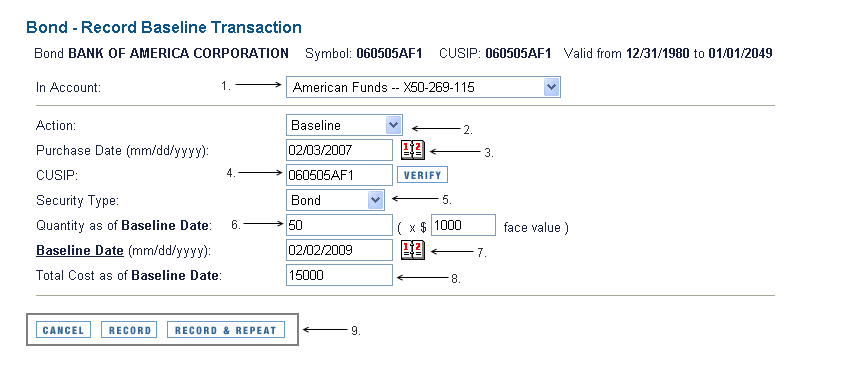Image resolution: width=866 pixels, height=366 pixels.
Task: Click the CANCEL button
Action: point(64,330)
